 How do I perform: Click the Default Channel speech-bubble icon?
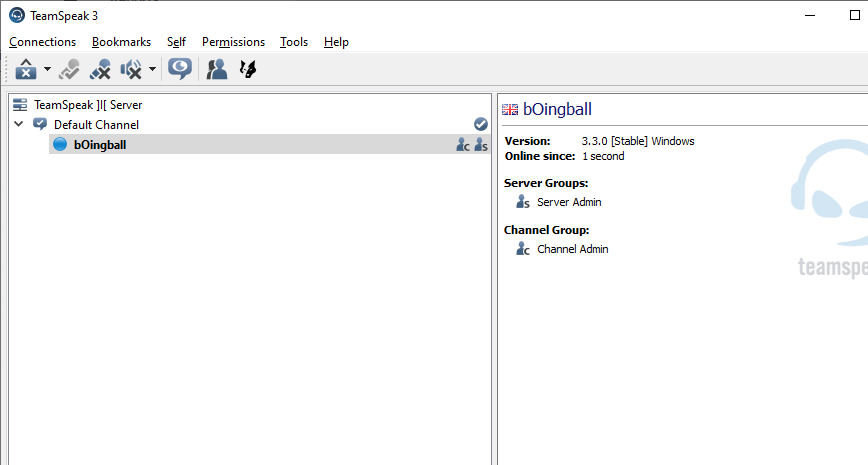point(40,124)
